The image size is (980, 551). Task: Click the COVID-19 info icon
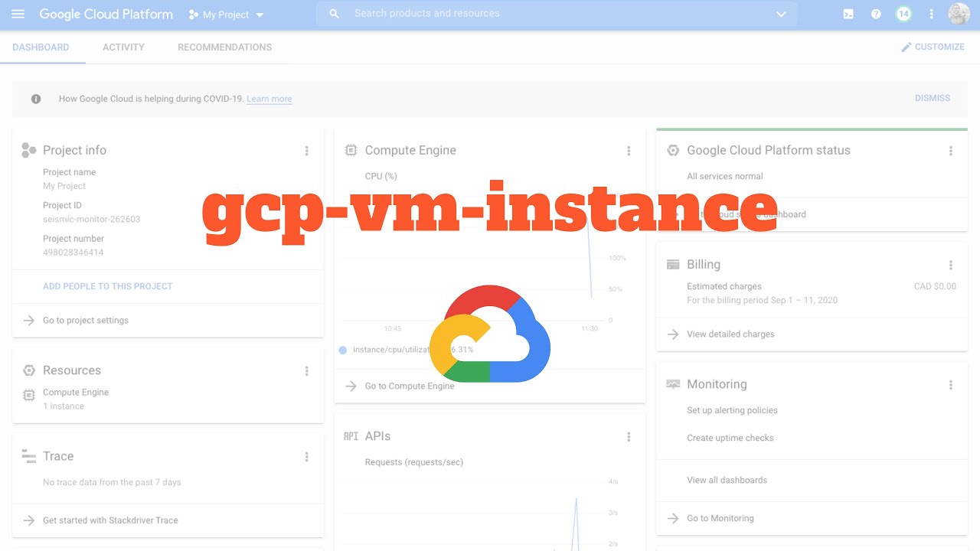[x=36, y=99]
